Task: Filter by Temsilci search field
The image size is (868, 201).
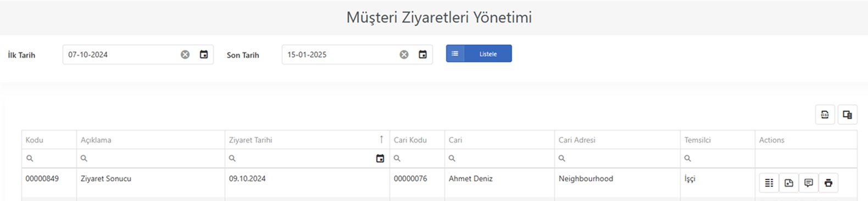Action: pyautogui.click(x=717, y=159)
